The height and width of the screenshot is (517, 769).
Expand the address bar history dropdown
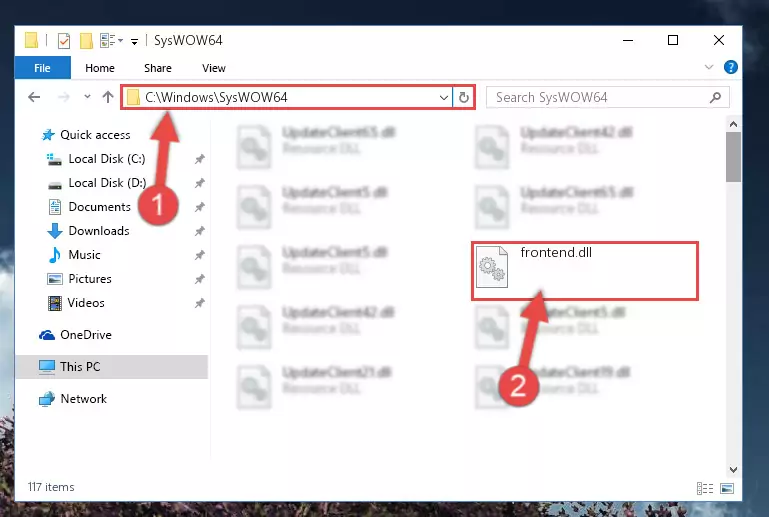tap(443, 98)
